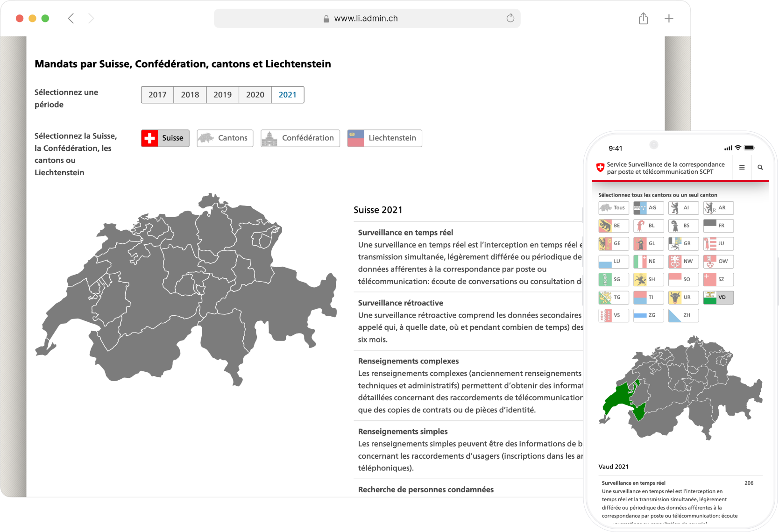
Task: Select canton TG on phone
Action: tap(614, 298)
